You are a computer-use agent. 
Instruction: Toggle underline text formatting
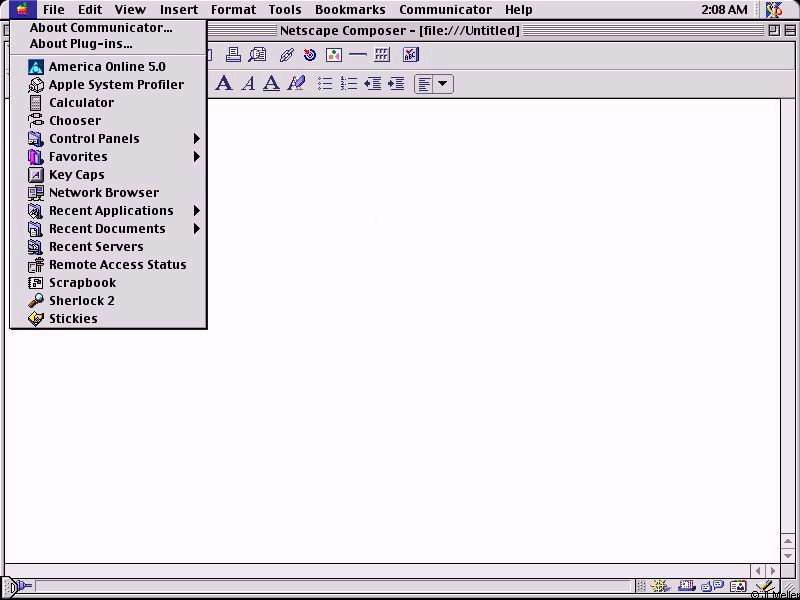click(271, 83)
